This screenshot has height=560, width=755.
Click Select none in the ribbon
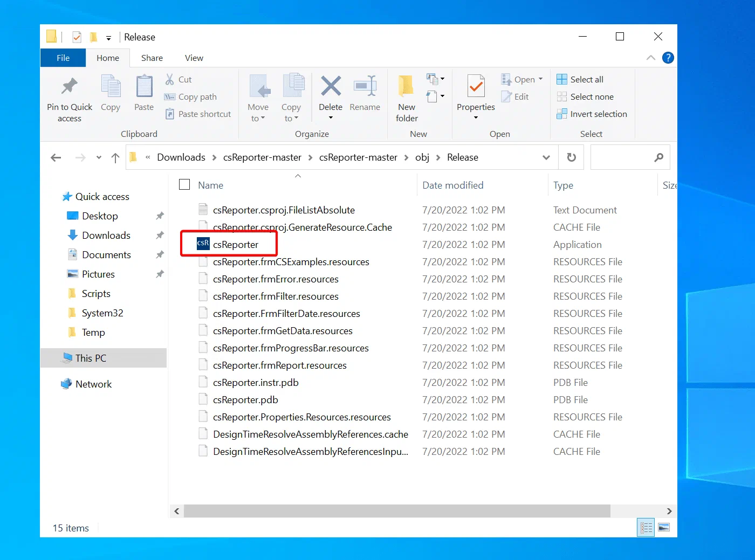[x=585, y=96]
